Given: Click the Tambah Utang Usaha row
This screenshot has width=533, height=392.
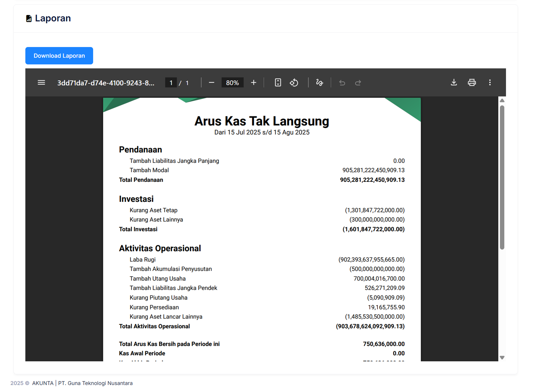Looking at the screenshot, I should click(x=262, y=279).
